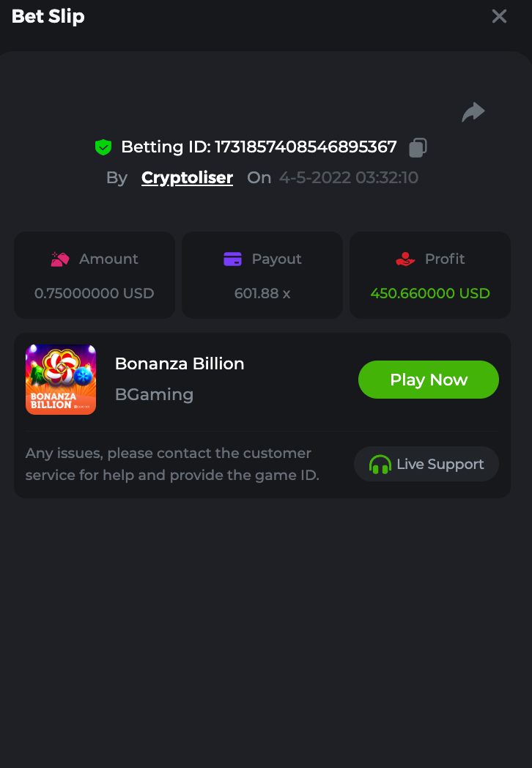Click the bet date and time stamp
The width and height of the screenshot is (532, 768).
tap(349, 177)
